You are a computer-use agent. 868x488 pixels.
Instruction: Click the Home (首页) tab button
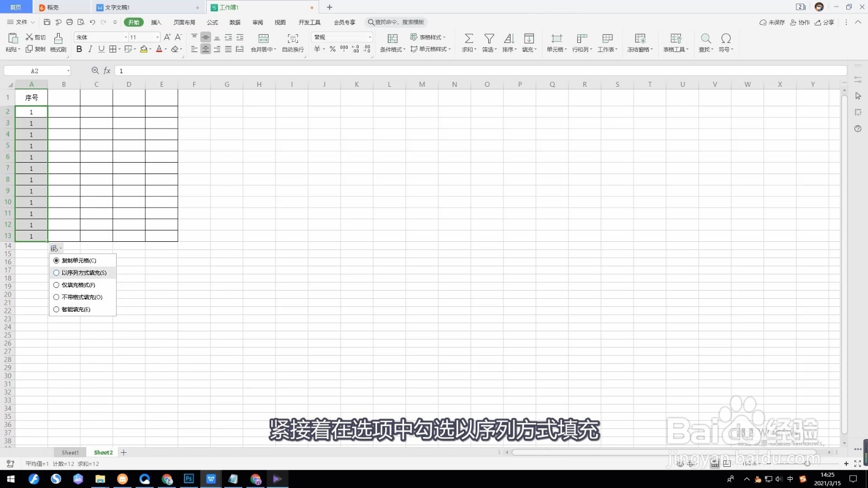(x=16, y=7)
